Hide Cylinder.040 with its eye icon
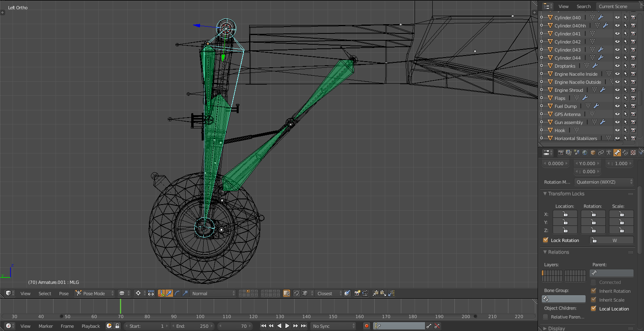The height and width of the screenshot is (331, 644). pyautogui.click(x=617, y=17)
